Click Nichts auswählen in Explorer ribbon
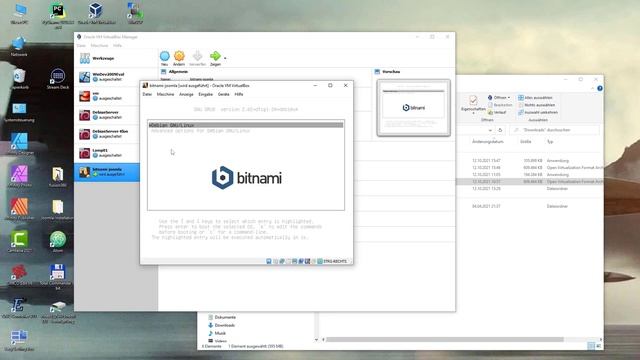 pyautogui.click(x=536, y=105)
